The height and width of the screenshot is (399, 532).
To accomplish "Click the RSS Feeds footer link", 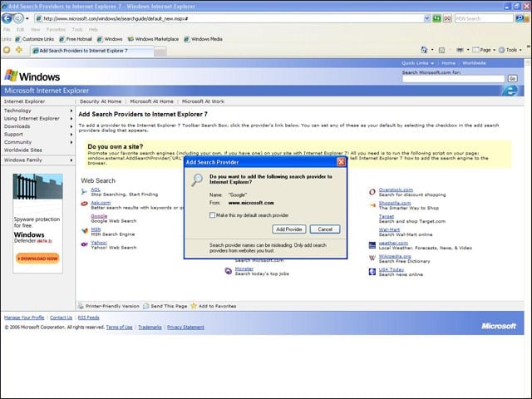I will click(x=89, y=318).
